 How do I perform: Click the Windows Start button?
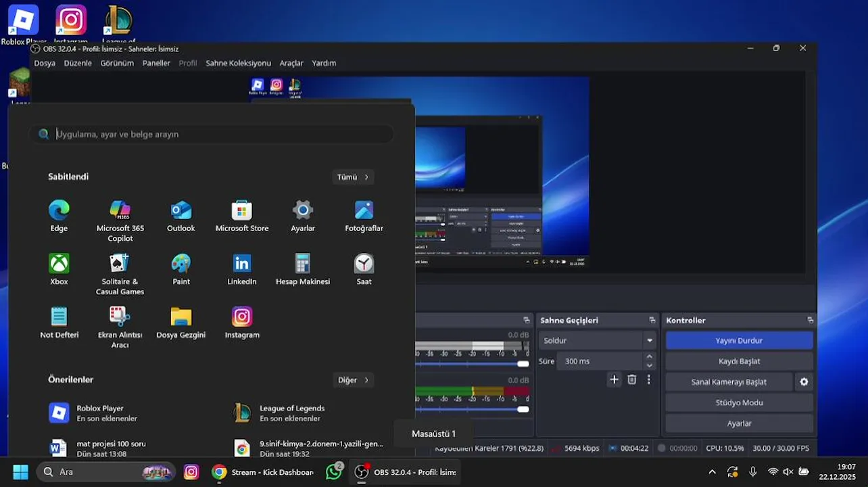point(20,471)
